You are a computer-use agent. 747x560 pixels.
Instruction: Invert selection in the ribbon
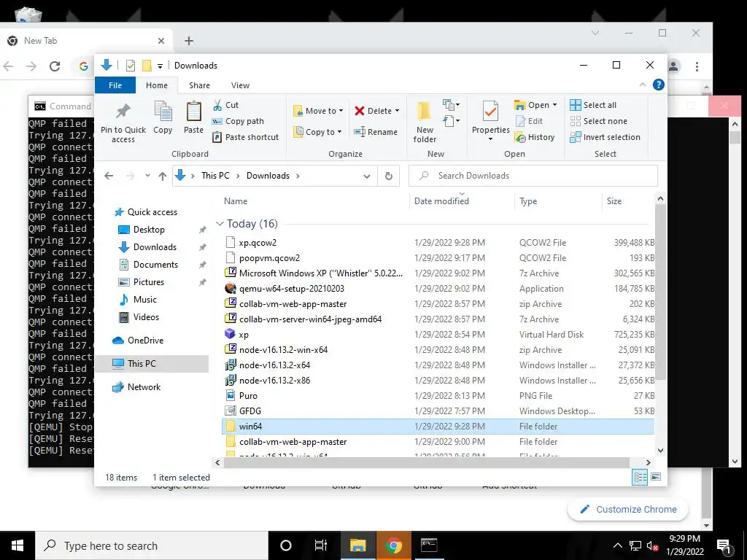coord(605,137)
